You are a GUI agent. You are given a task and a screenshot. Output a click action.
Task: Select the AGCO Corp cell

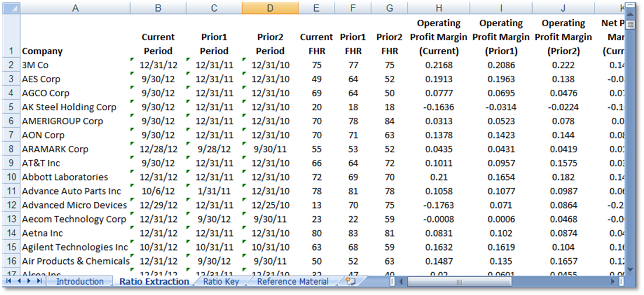pyautogui.click(x=75, y=93)
